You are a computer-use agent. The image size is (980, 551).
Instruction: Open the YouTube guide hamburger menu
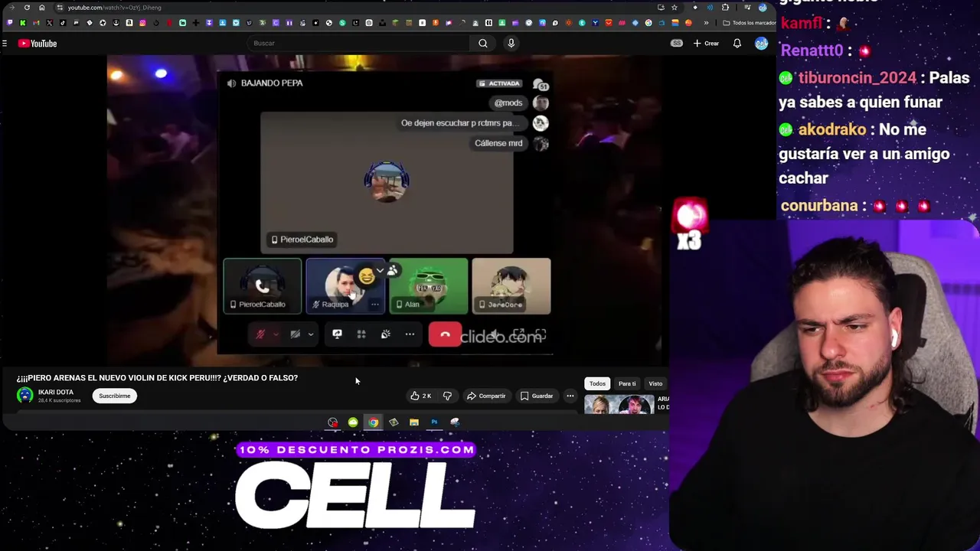5,44
